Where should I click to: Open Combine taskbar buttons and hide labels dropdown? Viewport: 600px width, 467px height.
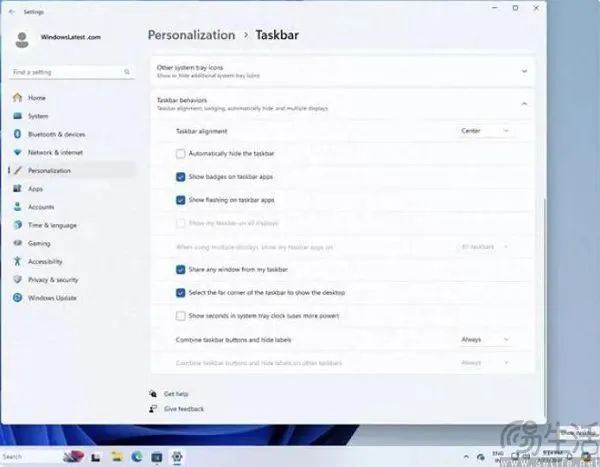(x=485, y=340)
